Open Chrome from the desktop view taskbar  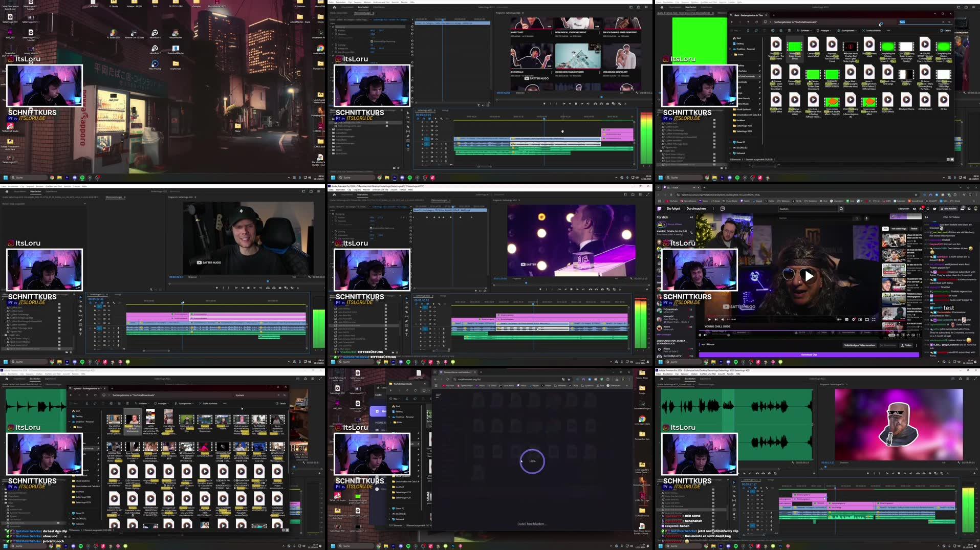coord(52,178)
